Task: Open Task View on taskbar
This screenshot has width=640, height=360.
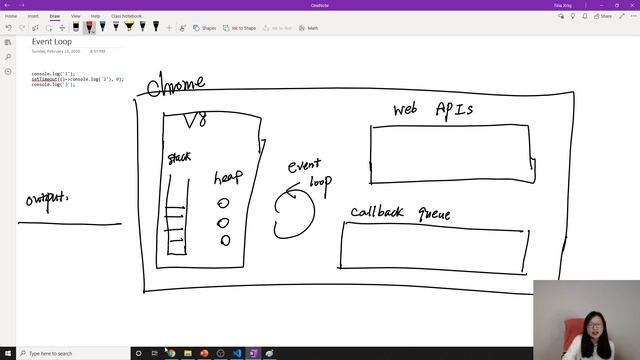Action: pos(154,353)
